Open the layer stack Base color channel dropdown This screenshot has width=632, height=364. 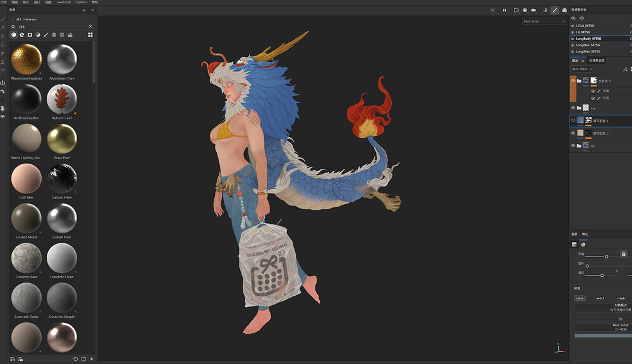[582, 69]
